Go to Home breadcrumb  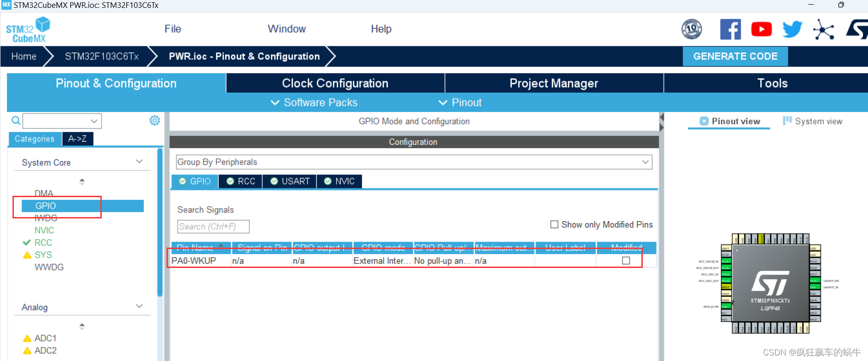tap(24, 56)
